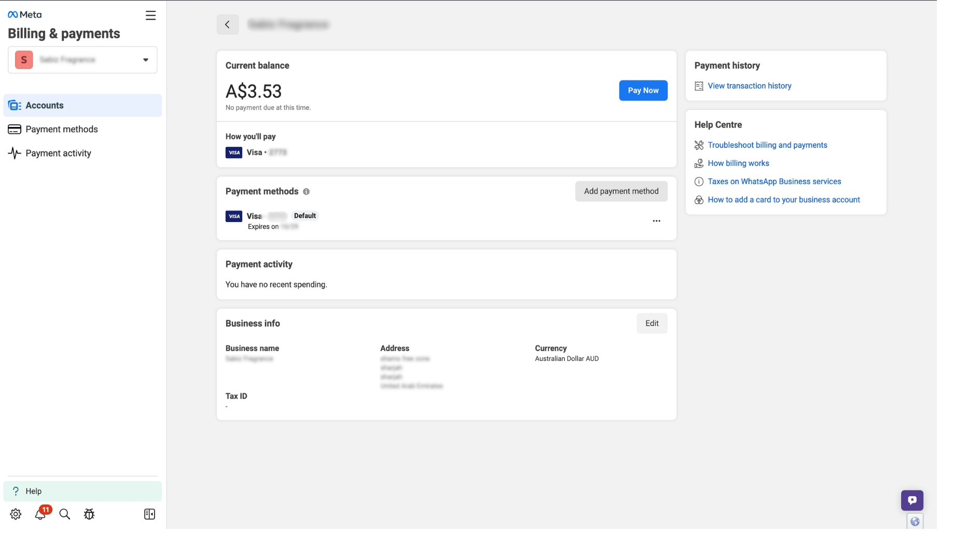
Task: Click the Pay Now button
Action: click(643, 90)
